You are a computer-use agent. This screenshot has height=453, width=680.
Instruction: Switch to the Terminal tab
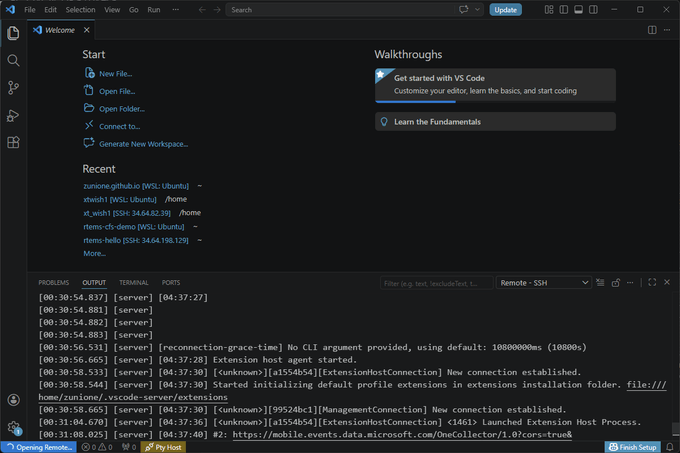(134, 283)
